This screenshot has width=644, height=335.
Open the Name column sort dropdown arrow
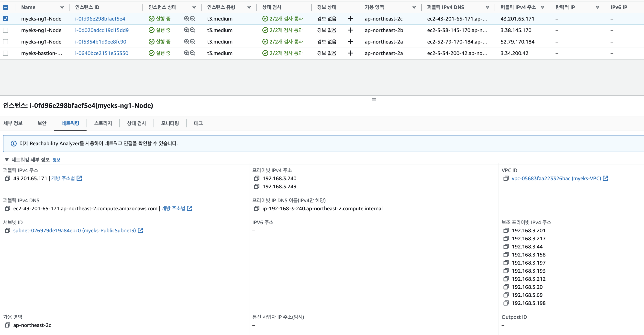pos(62,7)
